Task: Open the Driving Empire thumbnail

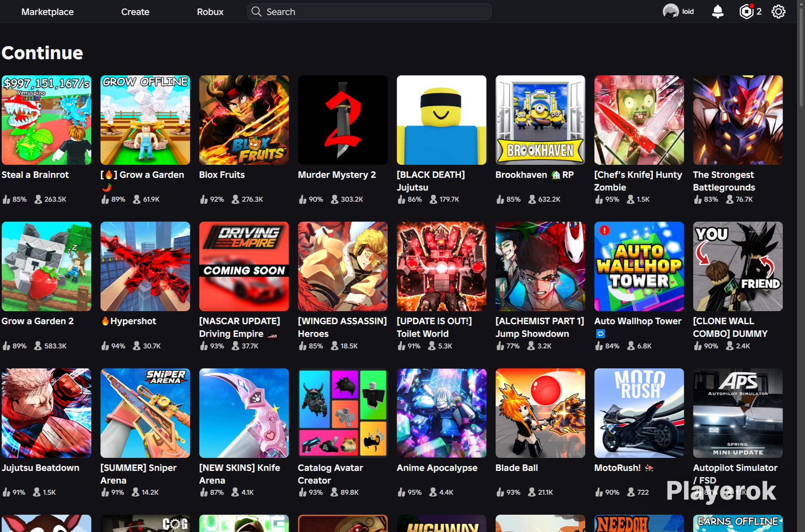Action: click(244, 267)
